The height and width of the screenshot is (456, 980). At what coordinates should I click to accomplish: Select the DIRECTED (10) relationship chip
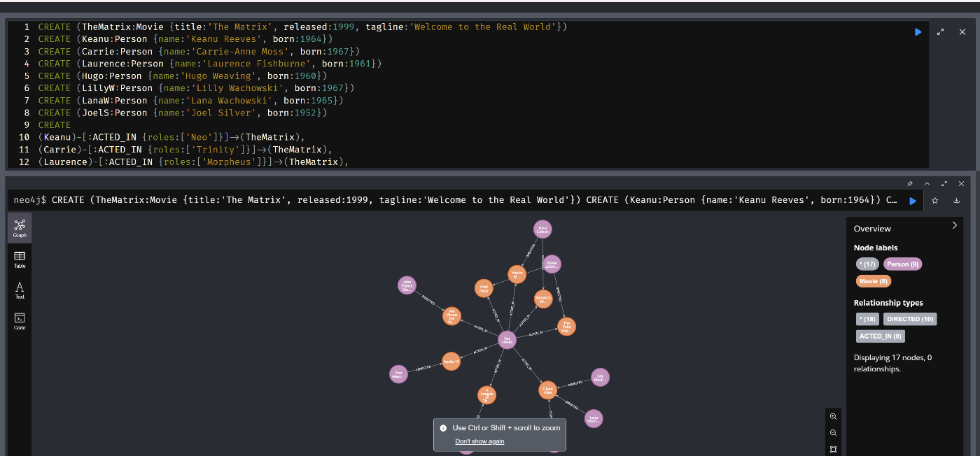tap(910, 319)
